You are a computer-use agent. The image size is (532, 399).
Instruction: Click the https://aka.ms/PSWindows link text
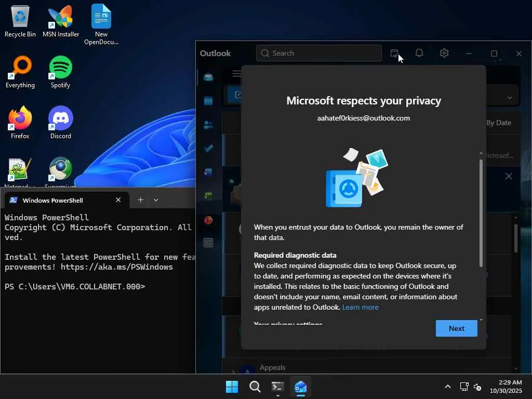[117, 267]
